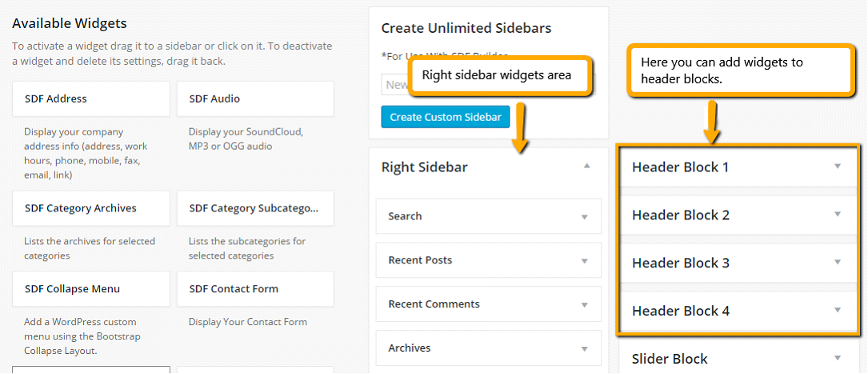This screenshot has height=374, width=868.
Task: Expand Header Block 3 arrow
Action: pos(838,262)
